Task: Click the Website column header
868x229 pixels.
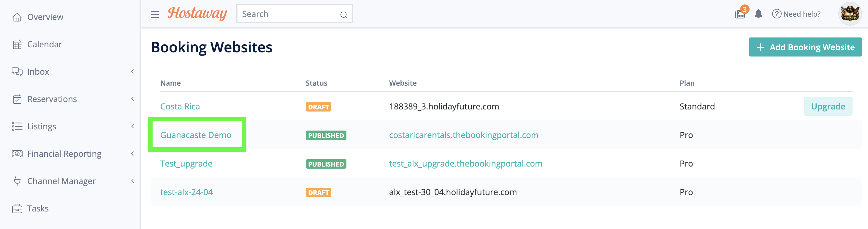Action: pos(403,83)
